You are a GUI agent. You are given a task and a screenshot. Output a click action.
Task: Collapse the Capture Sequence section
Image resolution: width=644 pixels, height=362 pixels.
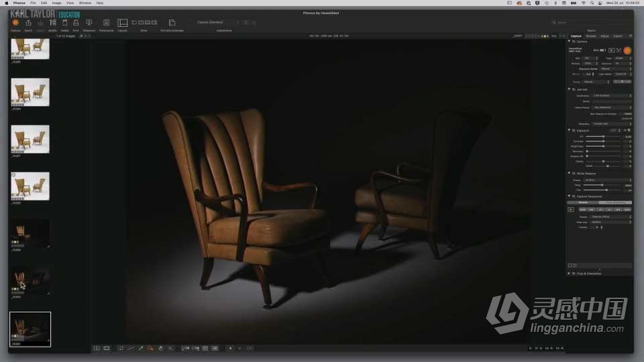coord(570,196)
